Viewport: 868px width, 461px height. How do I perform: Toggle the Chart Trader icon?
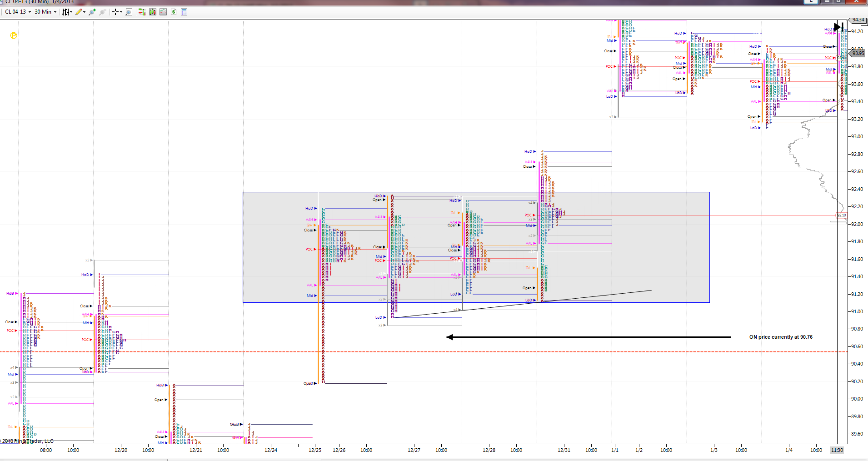click(x=142, y=12)
